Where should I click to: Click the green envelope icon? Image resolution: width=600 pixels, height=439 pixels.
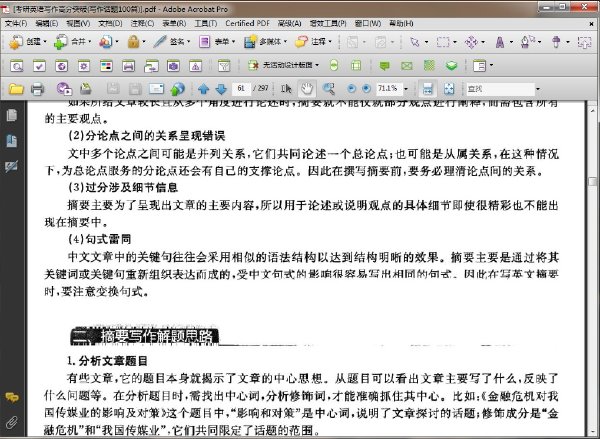coord(406,66)
